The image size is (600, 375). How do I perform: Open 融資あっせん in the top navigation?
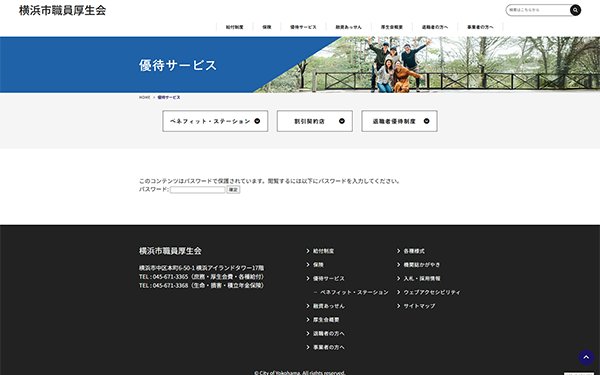[348, 27]
